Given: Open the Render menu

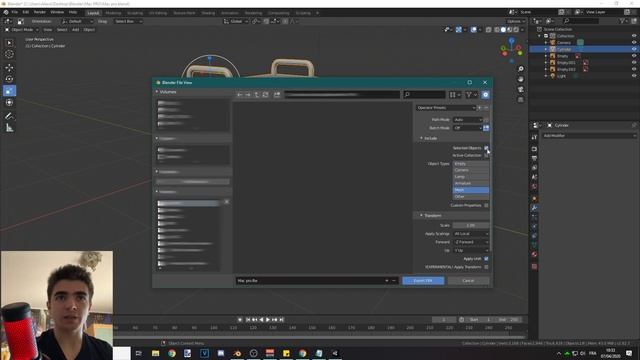Looking at the screenshot, I should click(x=40, y=12).
